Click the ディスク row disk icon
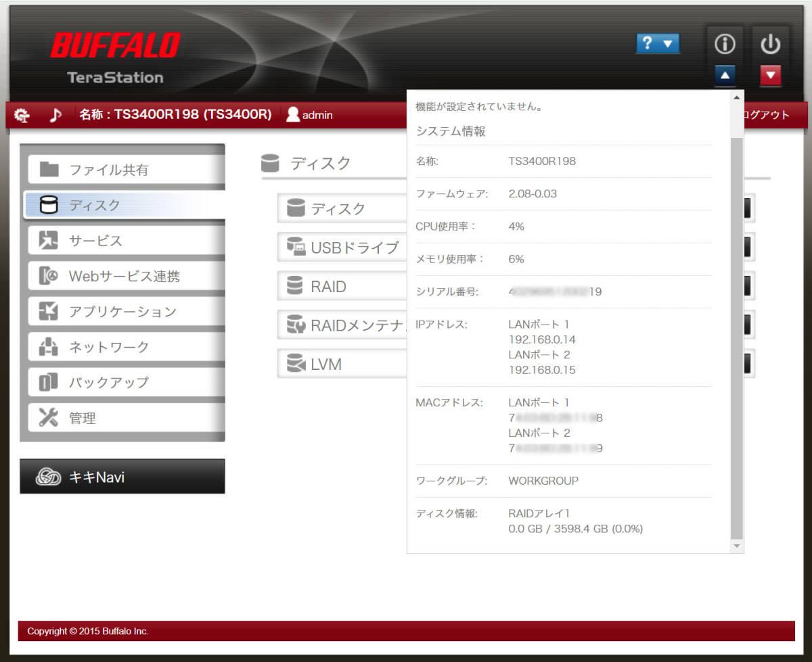The image size is (812, 662). click(296, 208)
